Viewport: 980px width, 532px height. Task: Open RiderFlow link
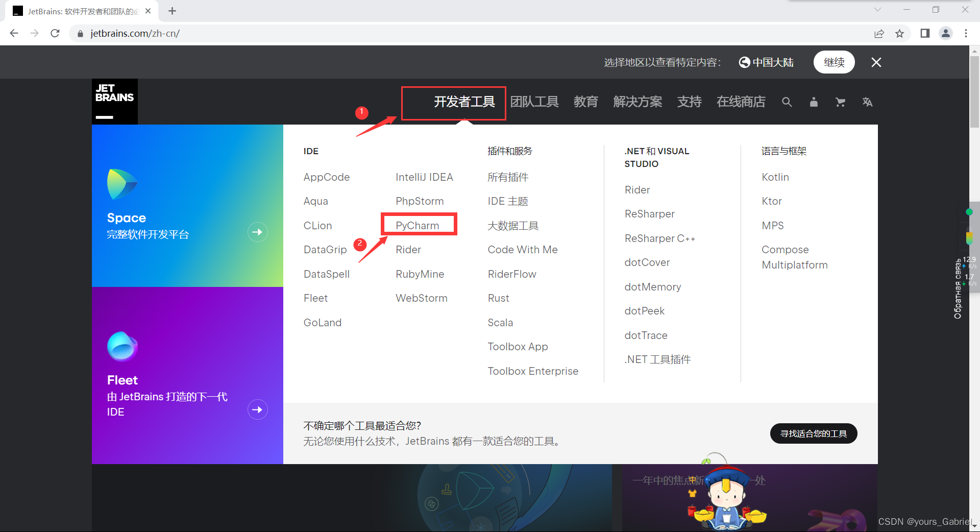pyautogui.click(x=512, y=274)
